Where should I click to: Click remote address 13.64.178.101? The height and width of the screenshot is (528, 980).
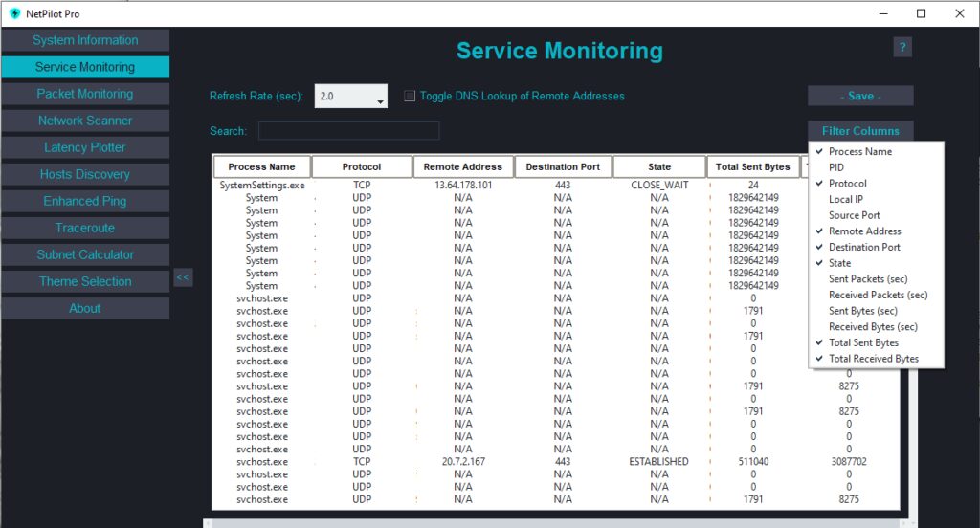[x=463, y=185]
